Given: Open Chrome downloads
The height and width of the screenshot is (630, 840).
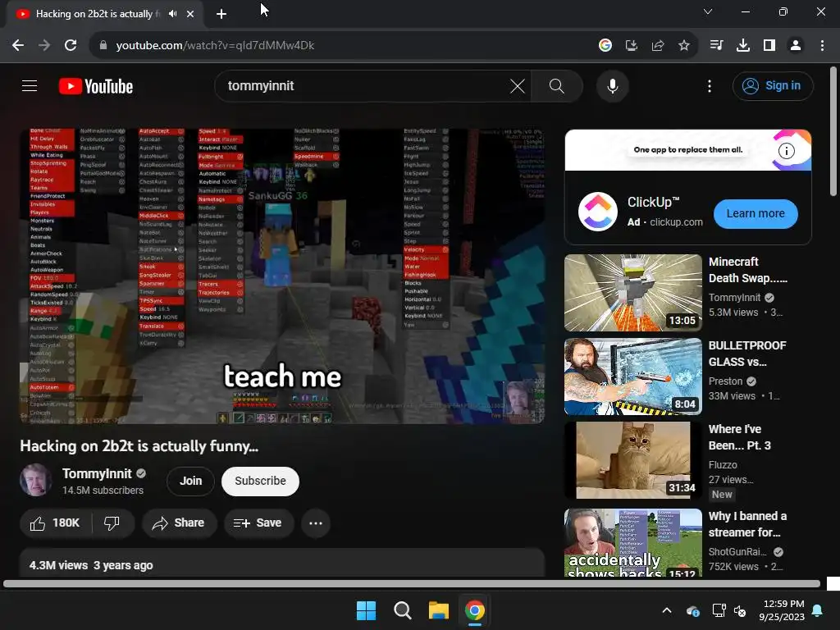Looking at the screenshot, I should [742, 46].
